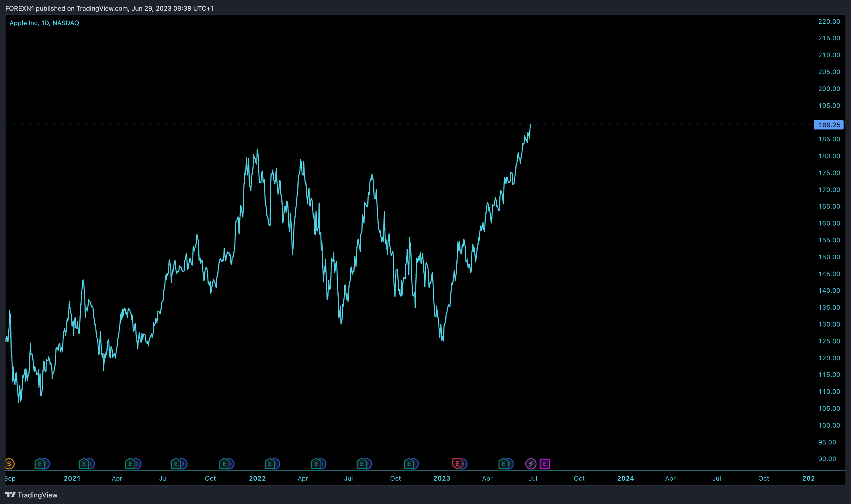Click the 100.00 price scale label
Screen dimensions: 851x504
[x=829, y=425]
